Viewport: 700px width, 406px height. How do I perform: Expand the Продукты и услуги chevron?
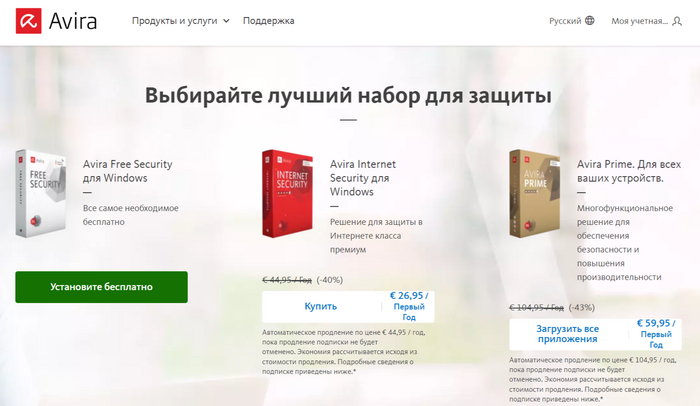coord(226,21)
